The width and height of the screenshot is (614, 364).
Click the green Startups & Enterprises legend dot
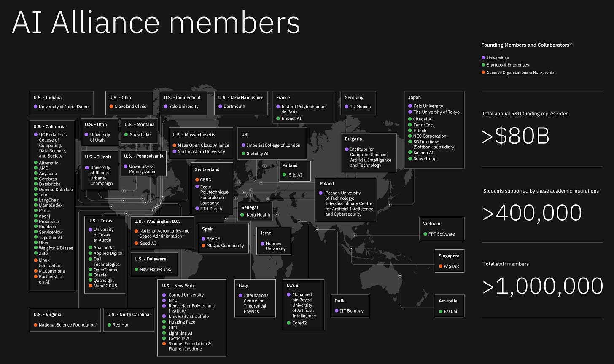point(483,65)
